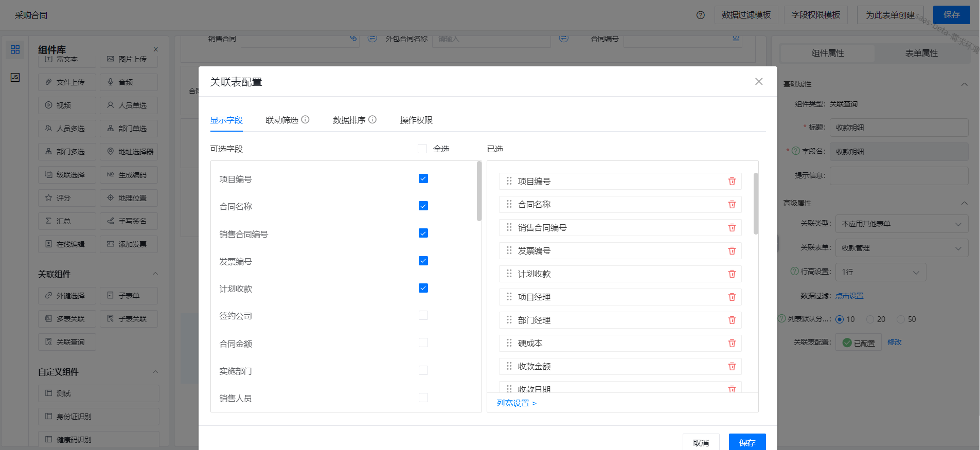Viewport: 980px width, 450px height.
Task: Select the 文件上传 component
Action: 67,82
